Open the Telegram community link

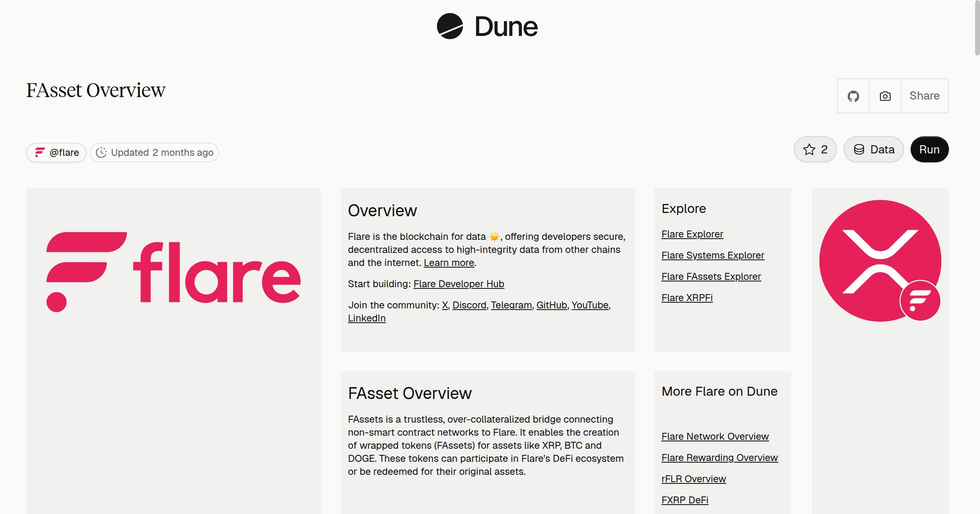tap(511, 305)
